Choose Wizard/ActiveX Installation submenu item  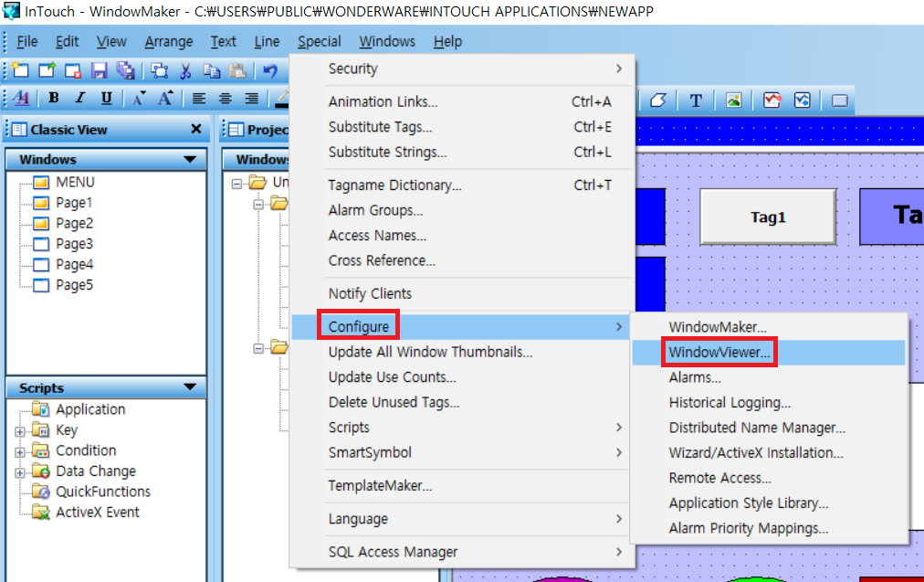tap(769, 453)
